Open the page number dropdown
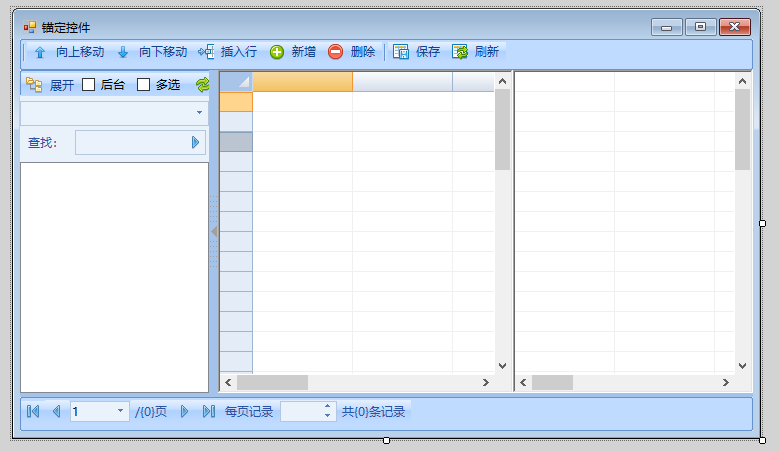Viewport: 780px width, 452px height. 120,411
